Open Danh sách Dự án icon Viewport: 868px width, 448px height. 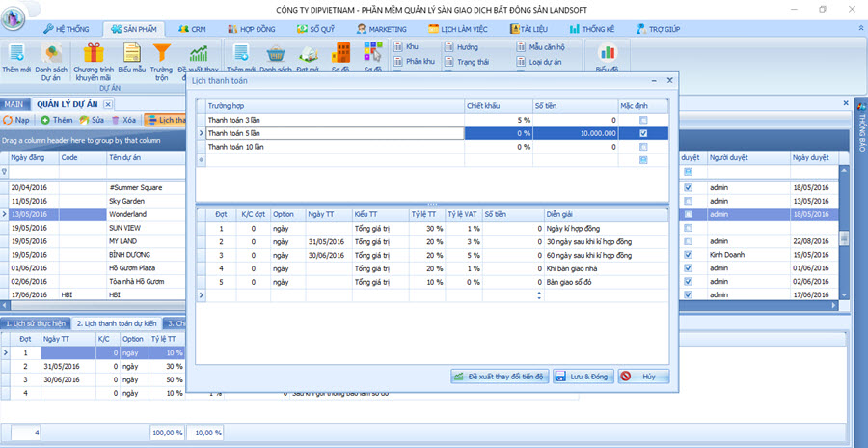click(x=50, y=55)
